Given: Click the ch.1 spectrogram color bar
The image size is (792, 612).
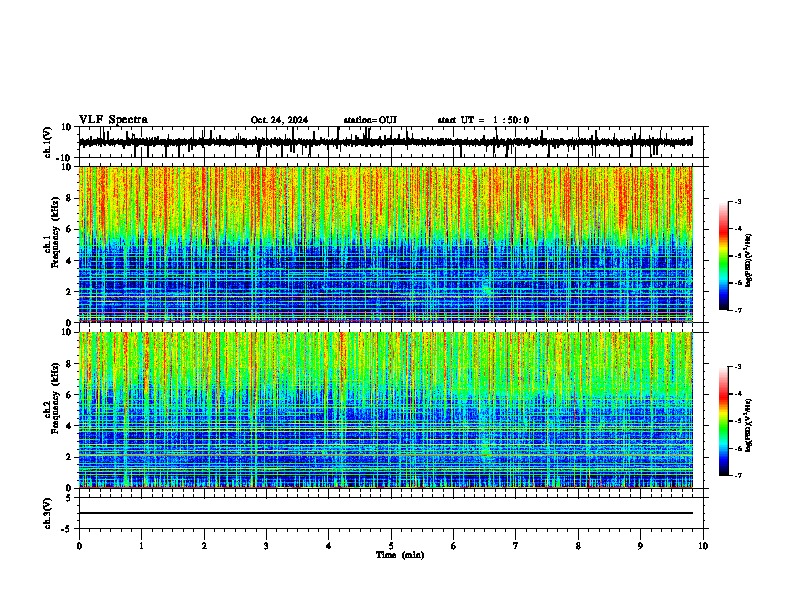Looking at the screenshot, I should tap(723, 256).
